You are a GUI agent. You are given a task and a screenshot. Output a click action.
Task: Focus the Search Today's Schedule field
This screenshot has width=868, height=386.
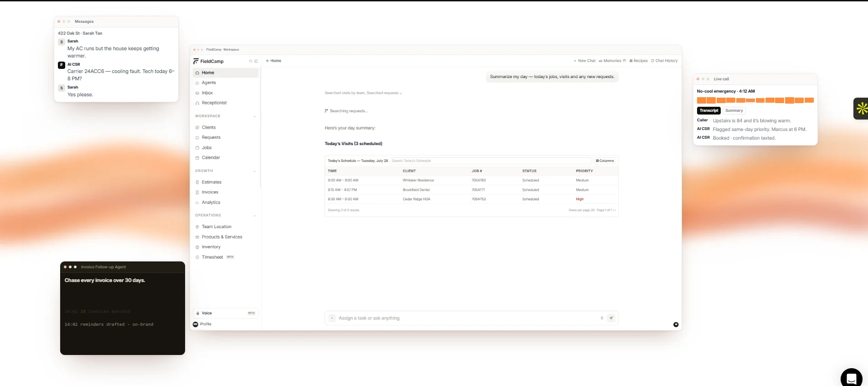[x=491, y=161]
